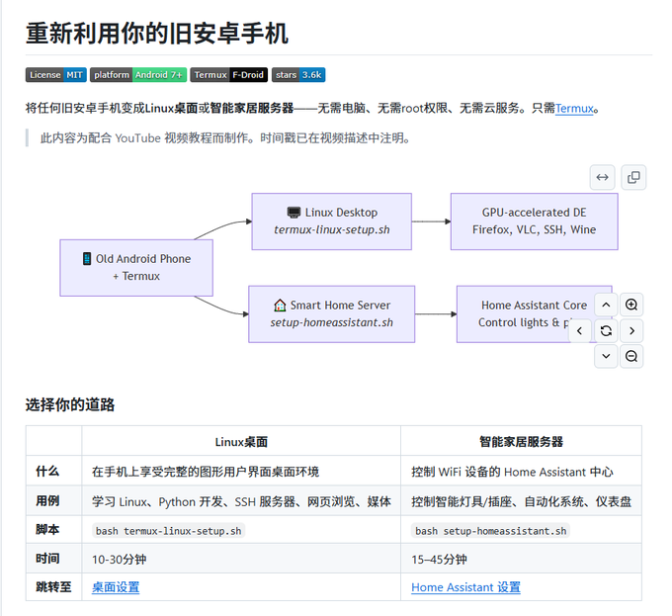The image size is (672, 616).
Task: Click the bash setup-homeassistant.sh code cell
Action: tap(490, 531)
